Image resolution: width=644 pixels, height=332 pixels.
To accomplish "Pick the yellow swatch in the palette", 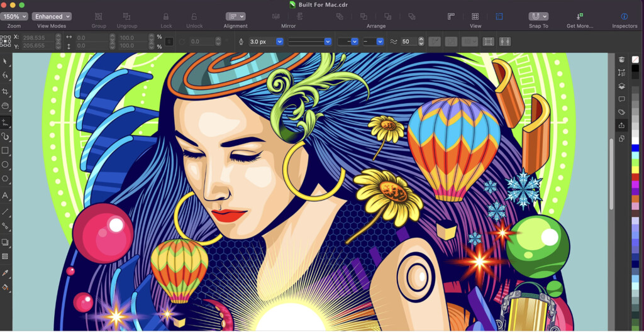I will tap(635, 170).
